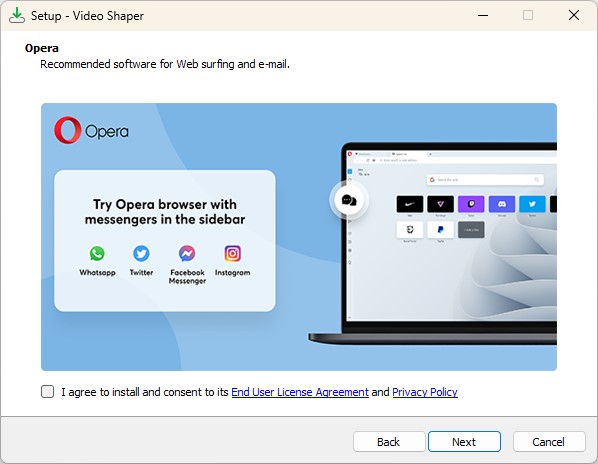This screenshot has height=464, width=598.
Task: Tick the agree to install Opera checkbox
Action: [47, 392]
